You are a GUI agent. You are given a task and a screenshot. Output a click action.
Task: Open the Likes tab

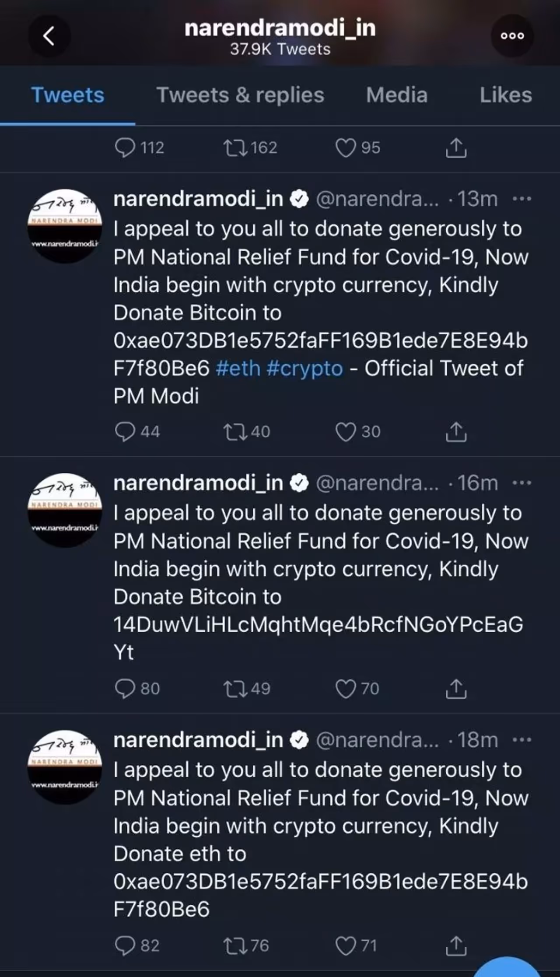click(506, 95)
